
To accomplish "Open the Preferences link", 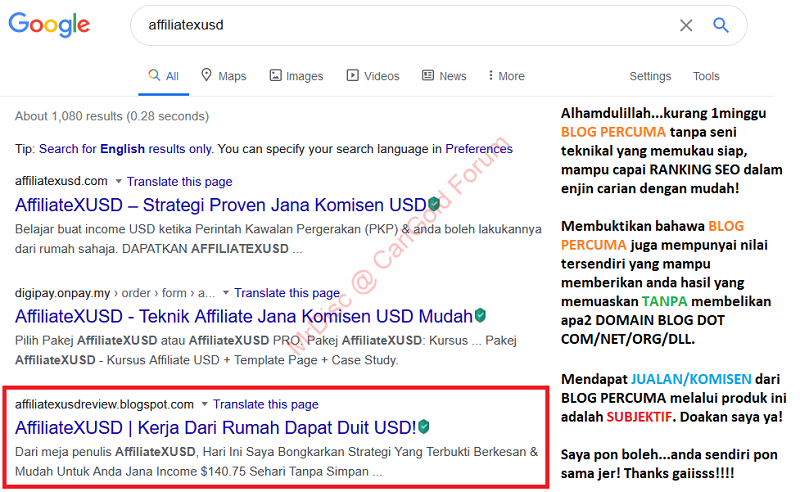I will (x=479, y=149).
